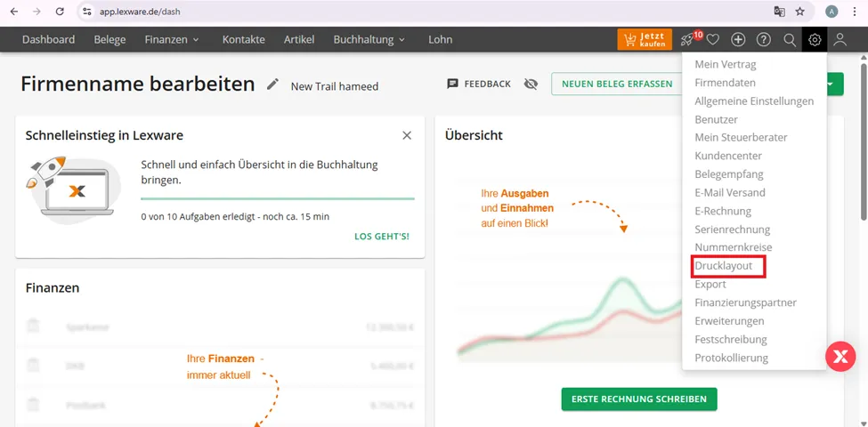
Task: Click the Jetzt kaufen orange button
Action: click(645, 40)
